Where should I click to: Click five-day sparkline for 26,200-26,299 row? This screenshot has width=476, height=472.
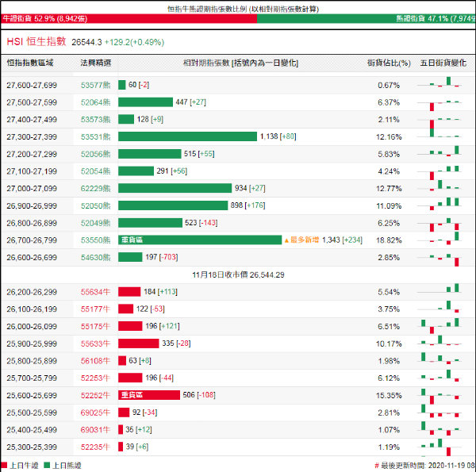click(x=440, y=289)
